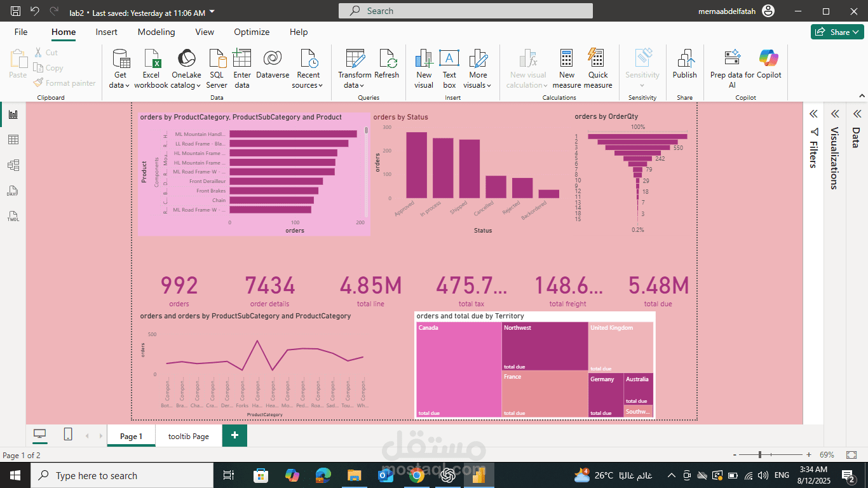Open File Explorer from taskbar
Image resolution: width=868 pixels, height=488 pixels.
355,475
